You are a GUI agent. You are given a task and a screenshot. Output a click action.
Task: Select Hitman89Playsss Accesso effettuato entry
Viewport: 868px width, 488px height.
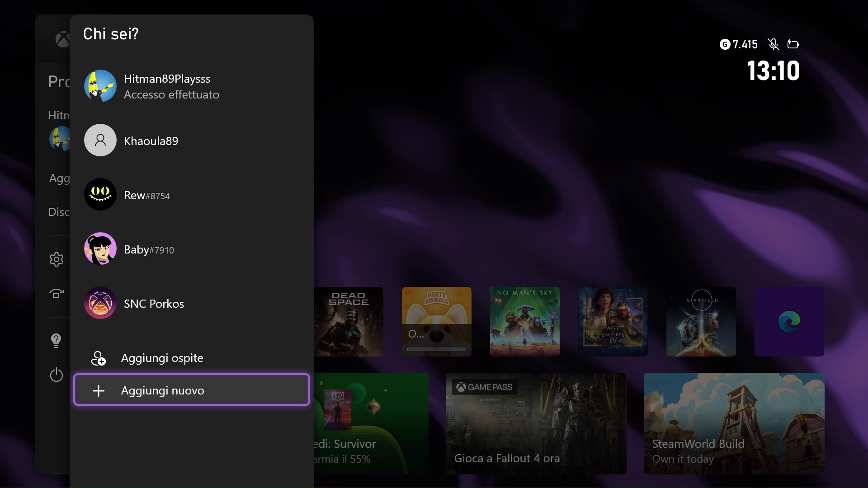(x=192, y=86)
